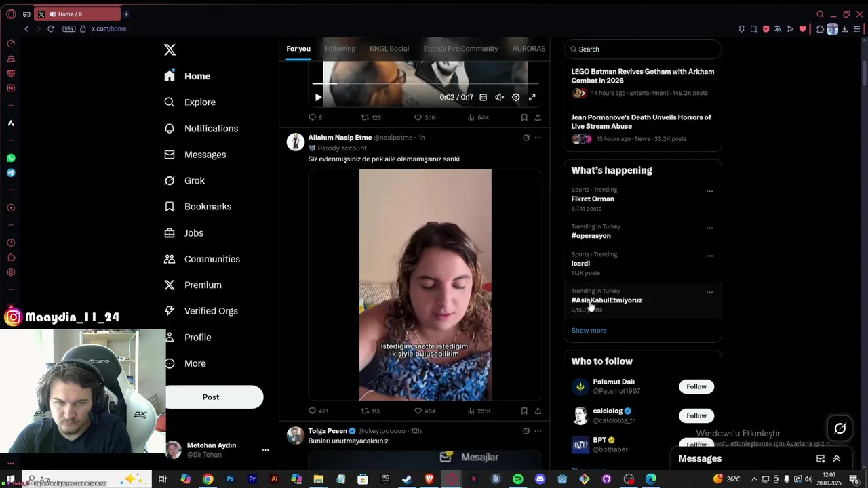Bookmark the Allahım Nasip Etme post
Screen dimensions: 868x488
524,411
